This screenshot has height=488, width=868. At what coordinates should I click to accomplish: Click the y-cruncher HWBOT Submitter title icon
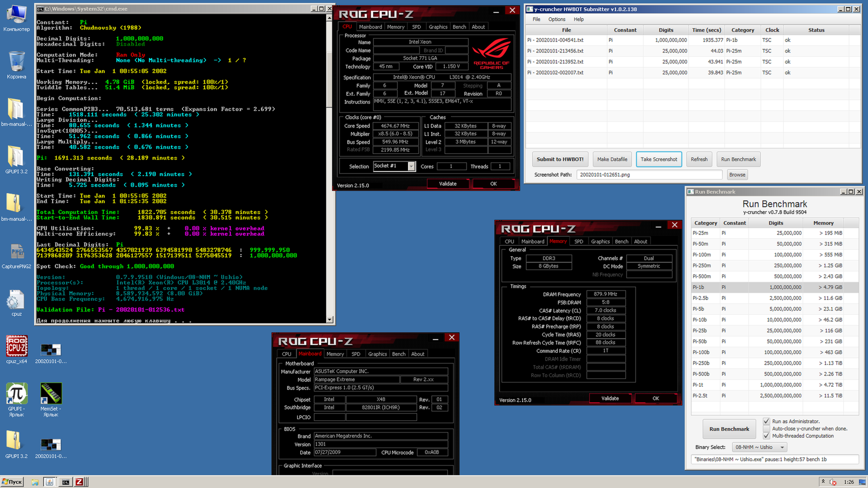[x=530, y=9]
